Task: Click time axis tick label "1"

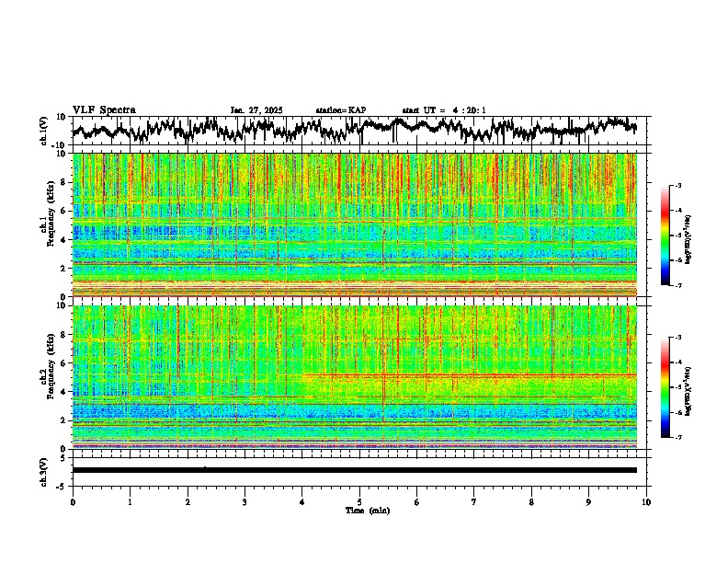Action: pos(131,502)
